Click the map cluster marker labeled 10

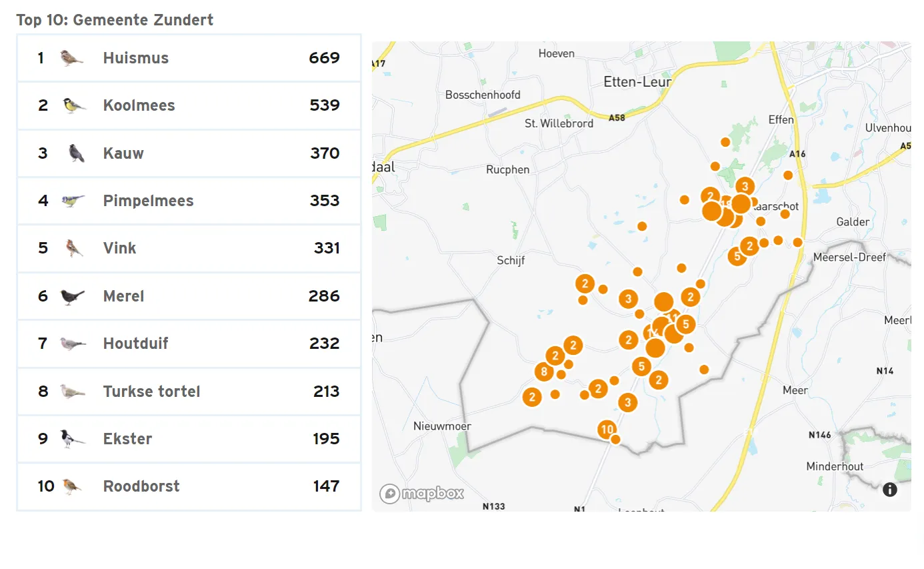pyautogui.click(x=607, y=430)
